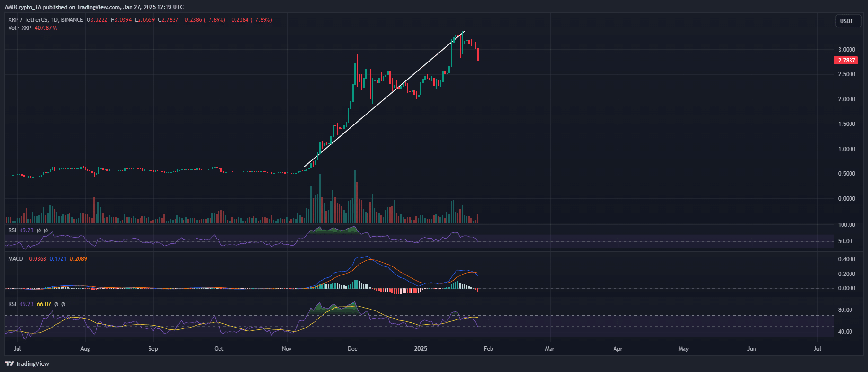This screenshot has width=868, height=372.
Task: Select the yellow RSI average value 66.07
Action: coord(44,304)
